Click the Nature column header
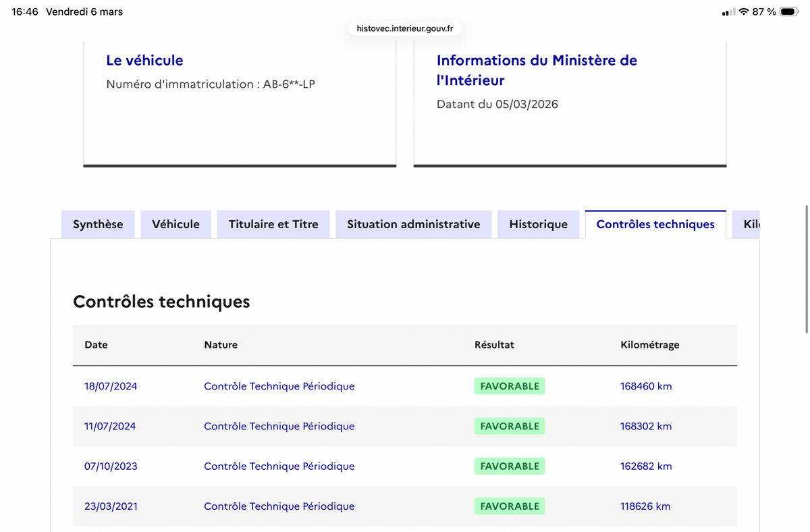 [221, 344]
